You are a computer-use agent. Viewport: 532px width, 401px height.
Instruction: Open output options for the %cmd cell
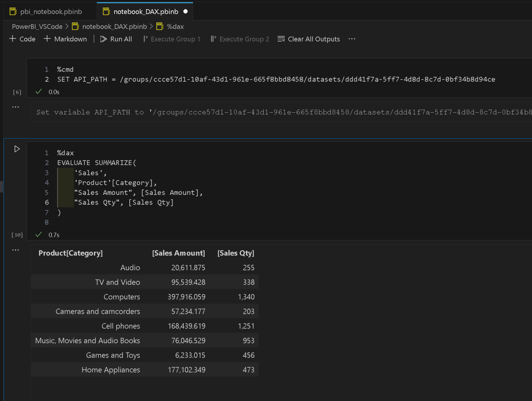[16, 107]
